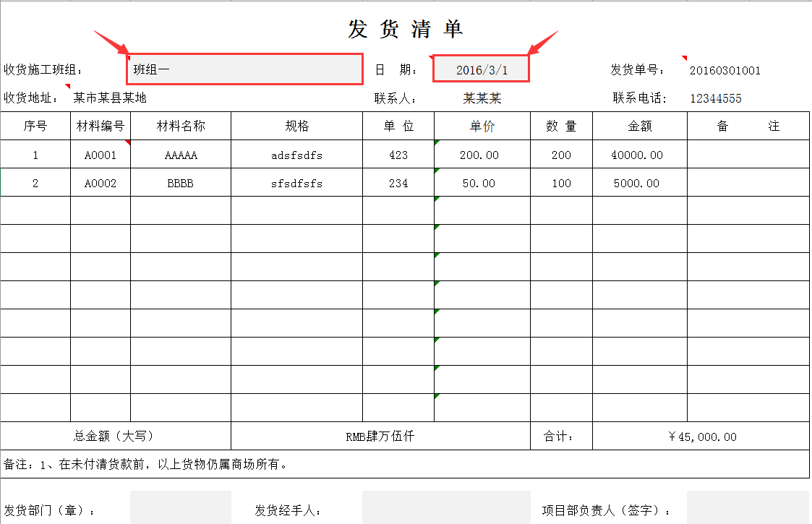This screenshot has width=812, height=524.
Task: Click the 金额 column header
Action: [640, 126]
